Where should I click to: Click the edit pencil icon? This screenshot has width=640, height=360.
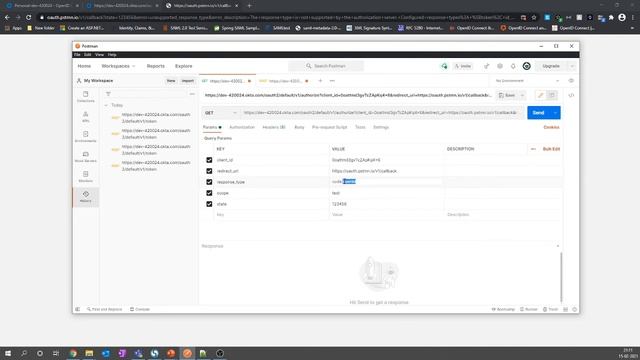point(540,95)
